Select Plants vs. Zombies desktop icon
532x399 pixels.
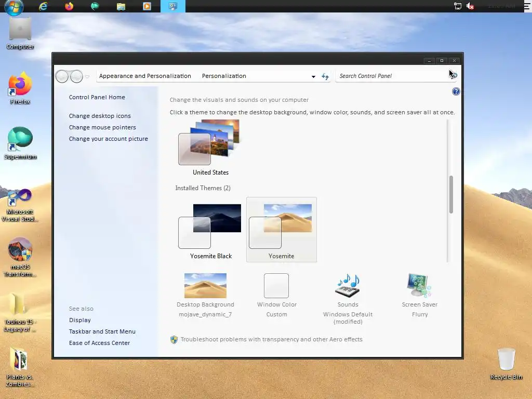(20, 368)
